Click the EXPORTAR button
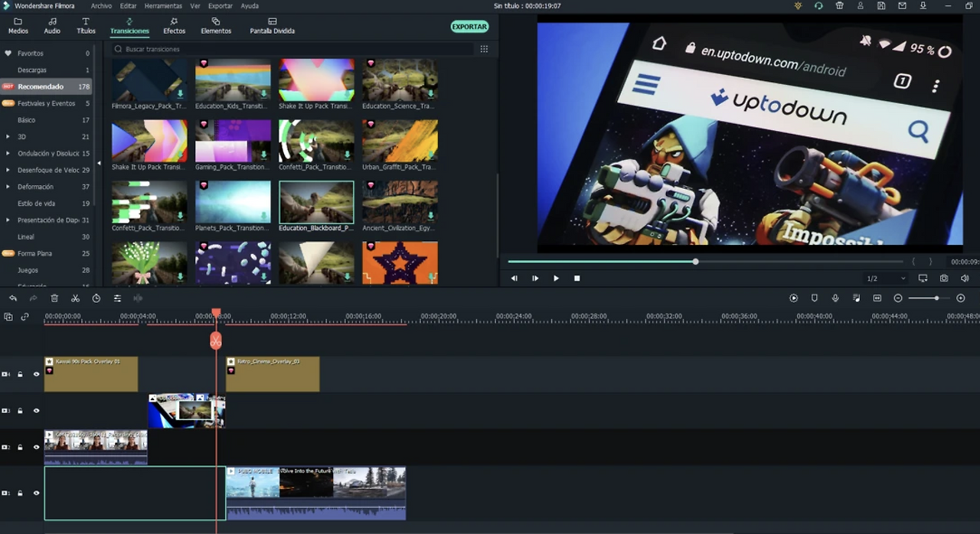The height and width of the screenshot is (534, 980). point(469,27)
